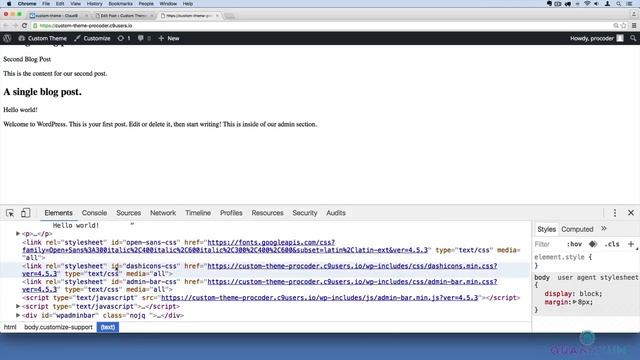This screenshot has width=640, height=360.
Task: Open the Window menu
Action: (x=168, y=4)
